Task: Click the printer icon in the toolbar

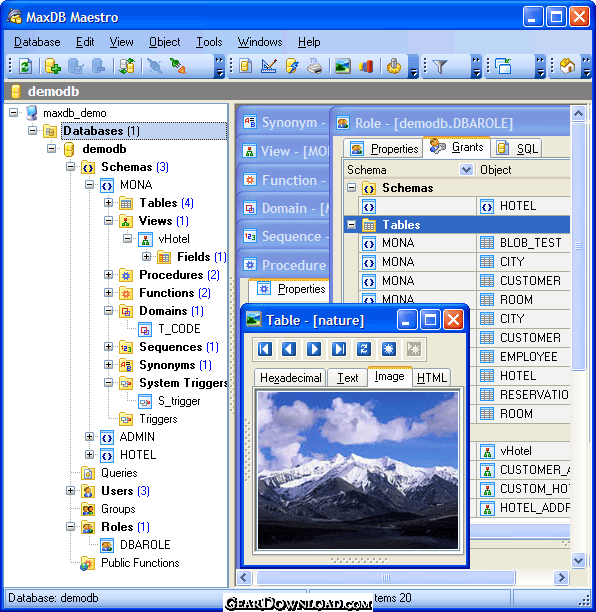Action: click(x=315, y=66)
